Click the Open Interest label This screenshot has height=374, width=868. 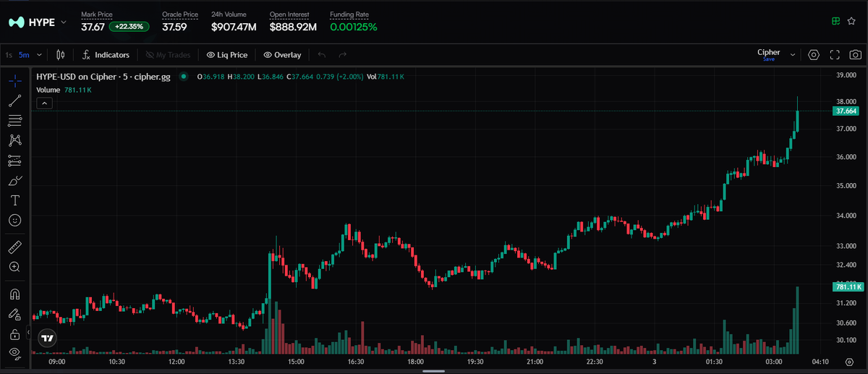coord(289,14)
